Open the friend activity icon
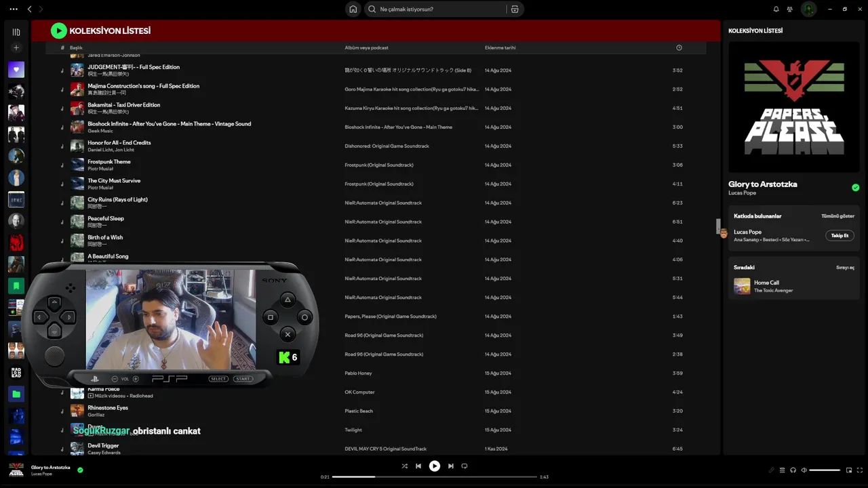Viewport: 868px width, 488px height. tap(790, 9)
